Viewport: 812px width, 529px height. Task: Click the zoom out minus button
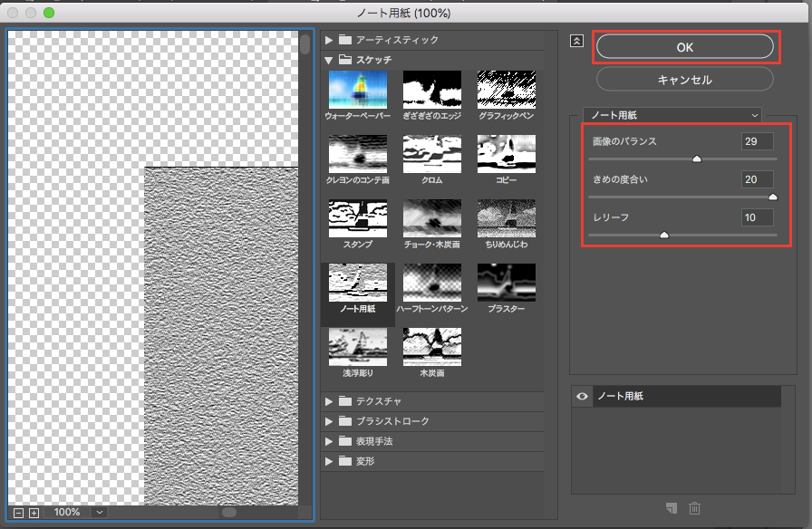click(18, 513)
